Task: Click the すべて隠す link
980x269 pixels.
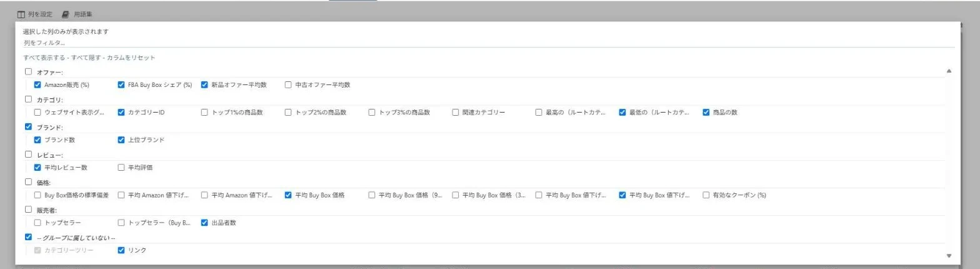Action: [x=86, y=58]
